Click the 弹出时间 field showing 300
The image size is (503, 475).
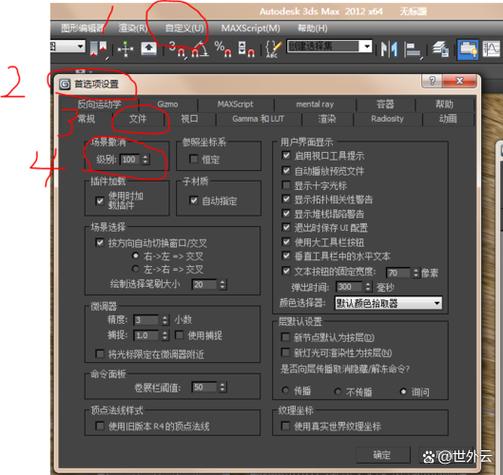point(349,287)
